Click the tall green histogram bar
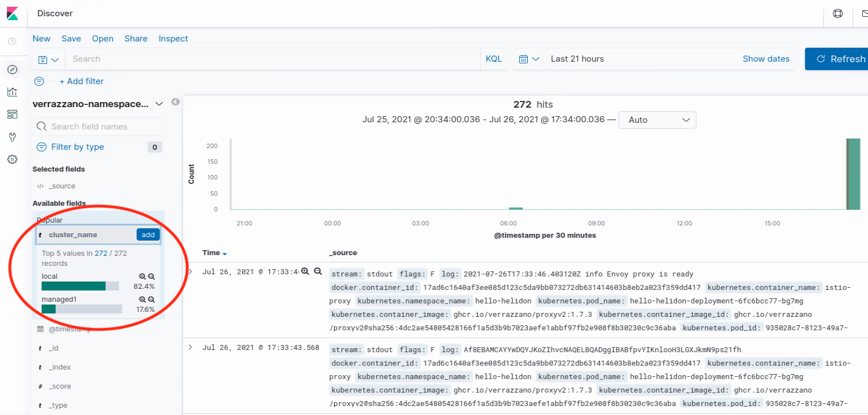 point(853,174)
